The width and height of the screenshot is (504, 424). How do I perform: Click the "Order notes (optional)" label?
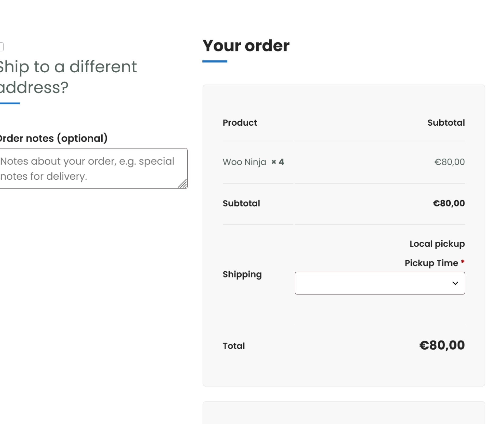pos(53,138)
